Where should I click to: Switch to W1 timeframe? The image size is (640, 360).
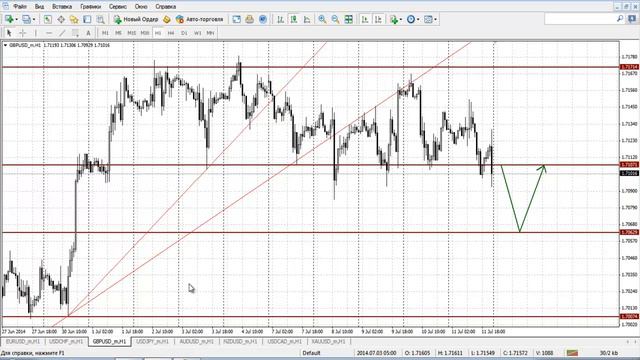tap(198, 33)
